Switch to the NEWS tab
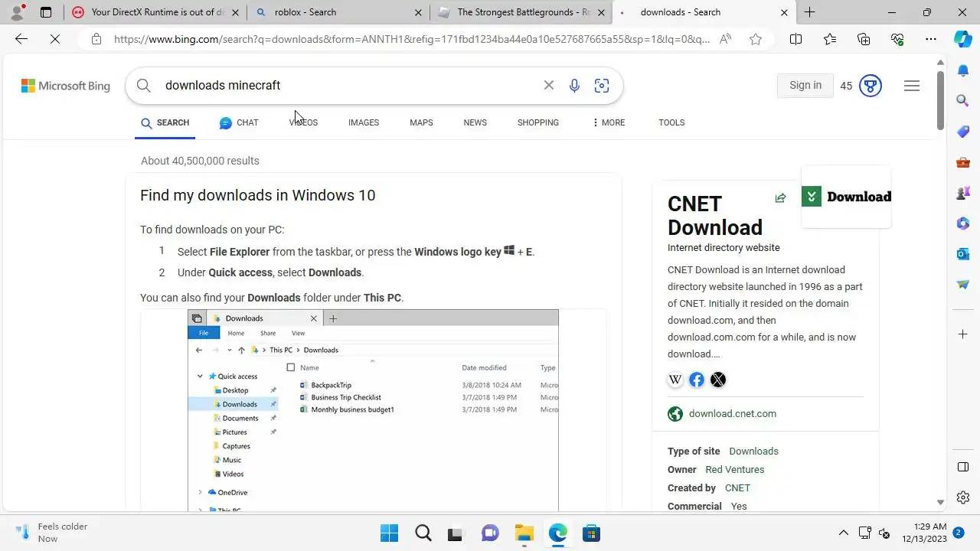 coord(475,122)
